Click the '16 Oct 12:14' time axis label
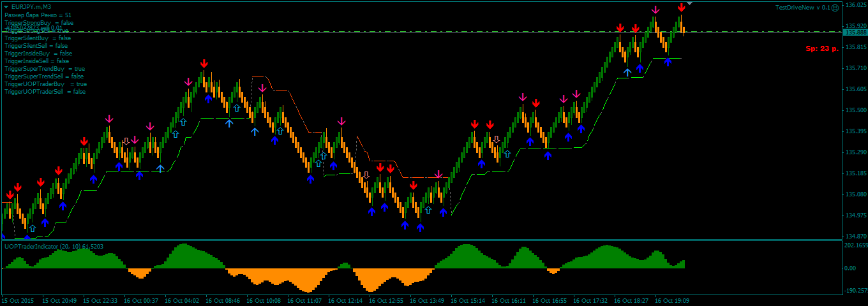868x306 pixels. (x=345, y=300)
